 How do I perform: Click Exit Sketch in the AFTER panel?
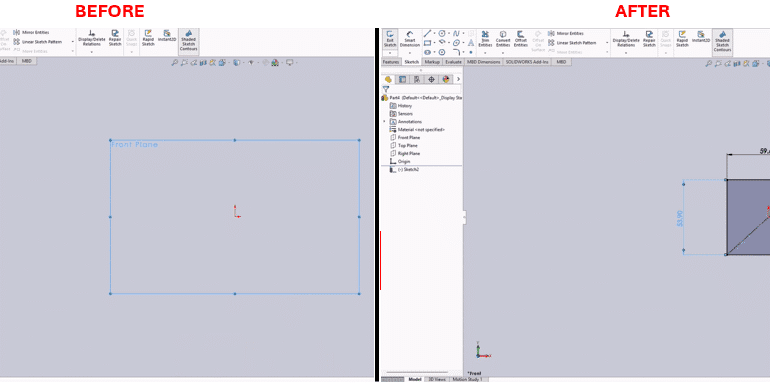390,39
